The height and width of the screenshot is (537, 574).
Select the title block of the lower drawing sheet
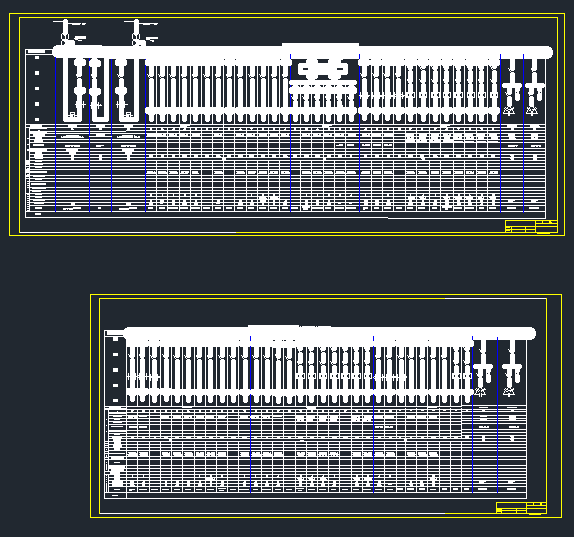click(x=521, y=508)
